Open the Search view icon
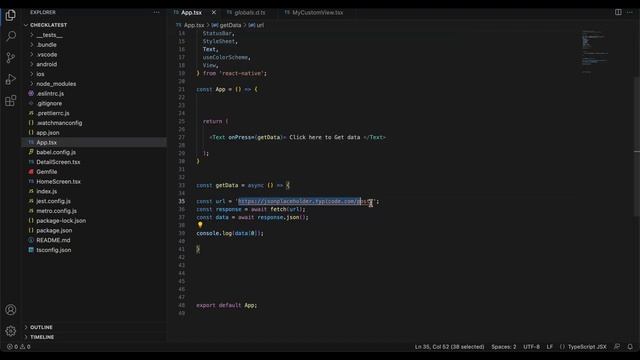The image size is (640, 360). coord(11,36)
